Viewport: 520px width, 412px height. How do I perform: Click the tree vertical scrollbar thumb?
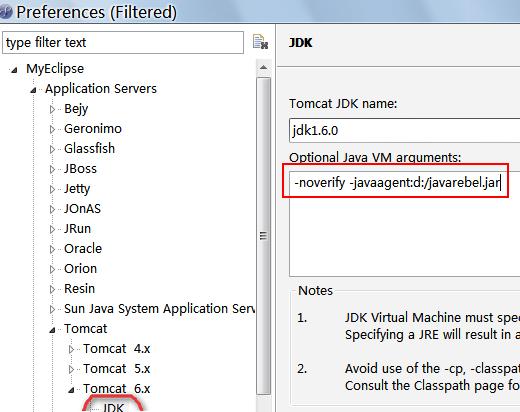click(x=263, y=236)
